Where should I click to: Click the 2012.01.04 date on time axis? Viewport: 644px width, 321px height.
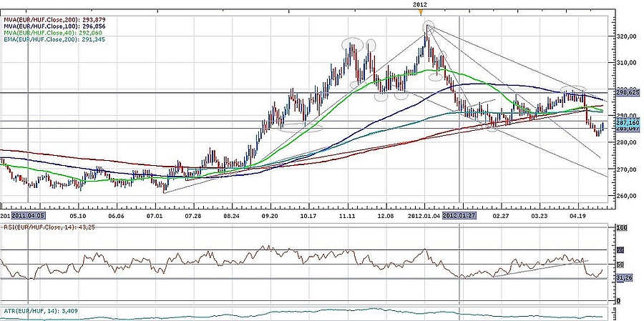point(424,214)
